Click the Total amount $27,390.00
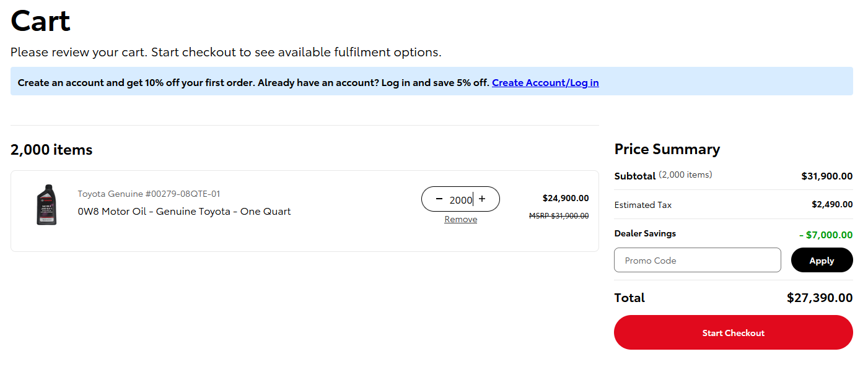 820,298
